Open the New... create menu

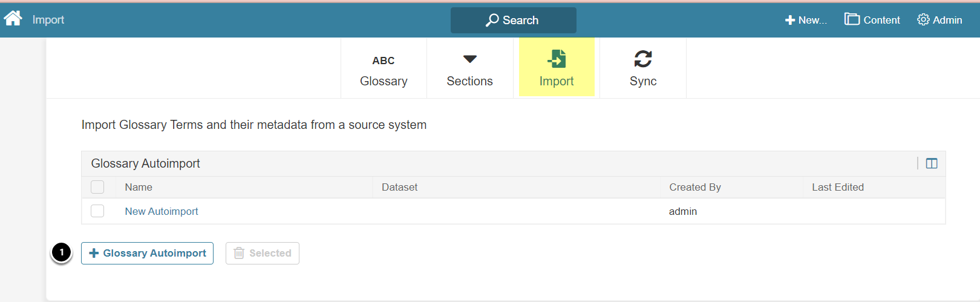point(806,20)
